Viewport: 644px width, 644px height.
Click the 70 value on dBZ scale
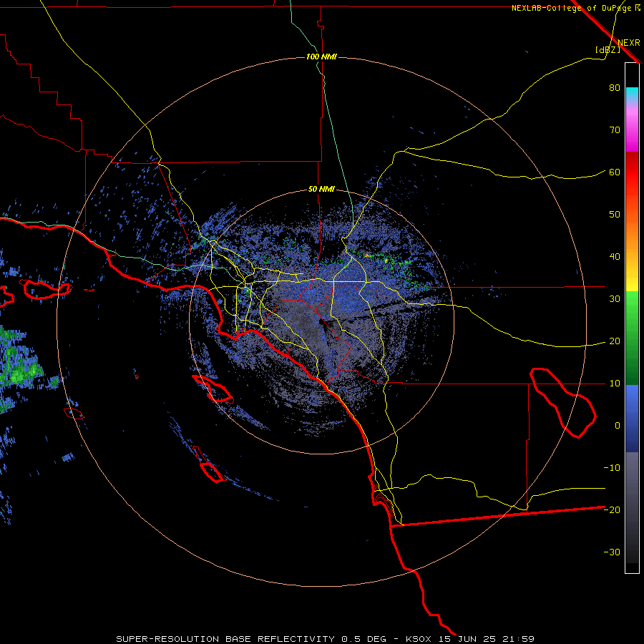[x=615, y=130]
